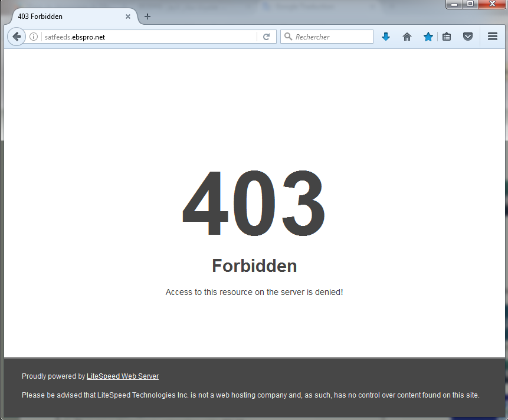Click the magnifier icon in the search box

[288, 37]
